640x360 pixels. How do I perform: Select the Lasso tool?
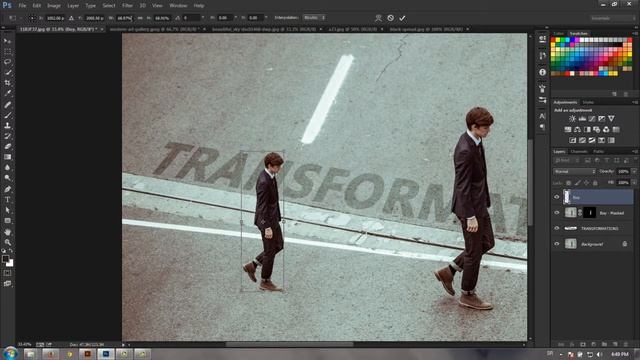(7, 62)
